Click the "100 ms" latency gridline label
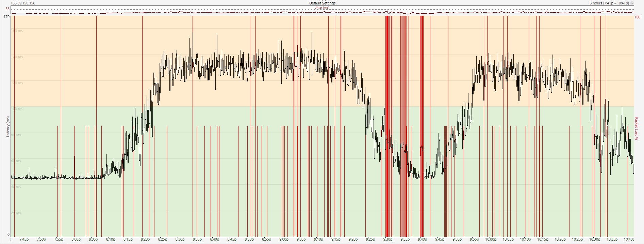Viewport: 644px width, 244px height. [x=18, y=109]
